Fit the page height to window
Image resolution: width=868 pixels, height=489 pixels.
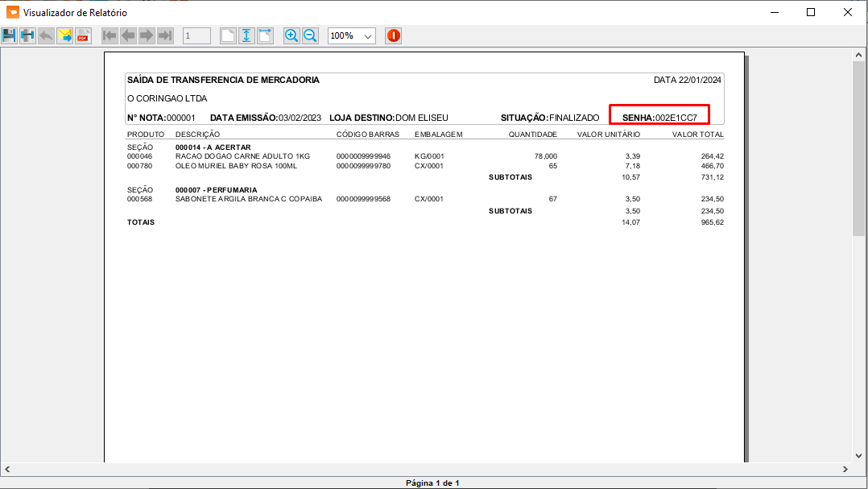click(x=246, y=36)
